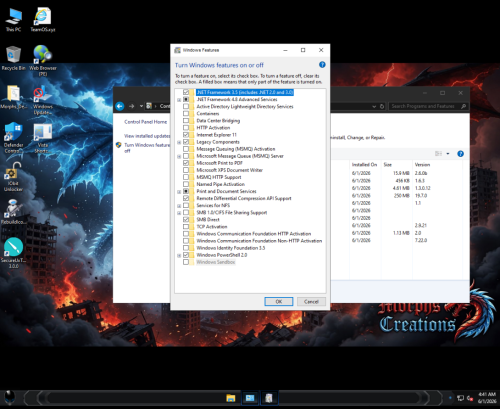Sort by the Installed On column header
The width and height of the screenshot is (500, 409).
click(x=364, y=164)
